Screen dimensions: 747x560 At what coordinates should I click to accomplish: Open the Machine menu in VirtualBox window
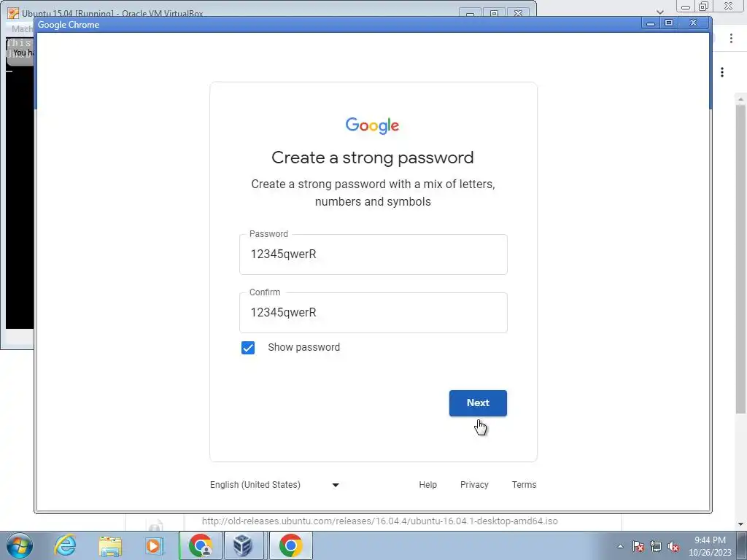22,29
